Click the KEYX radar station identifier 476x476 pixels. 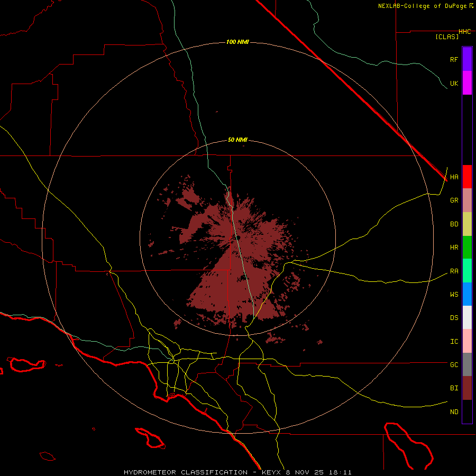(x=272, y=472)
